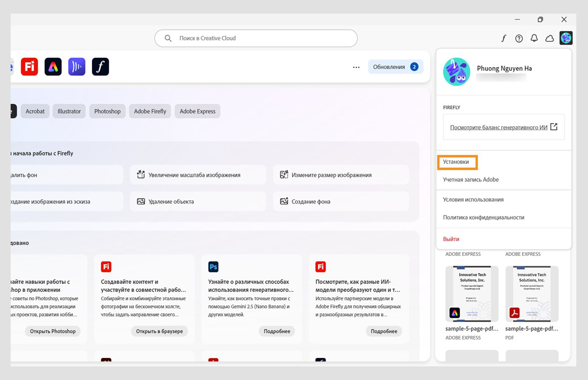Screen dimensions: 588x380
Task: Open the notifications bell
Action: pos(534,38)
